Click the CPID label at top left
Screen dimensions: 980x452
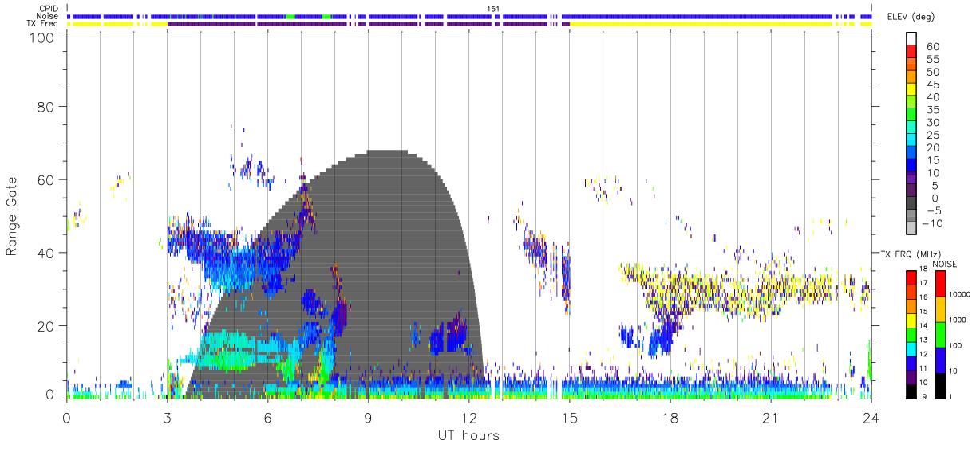click(x=48, y=9)
